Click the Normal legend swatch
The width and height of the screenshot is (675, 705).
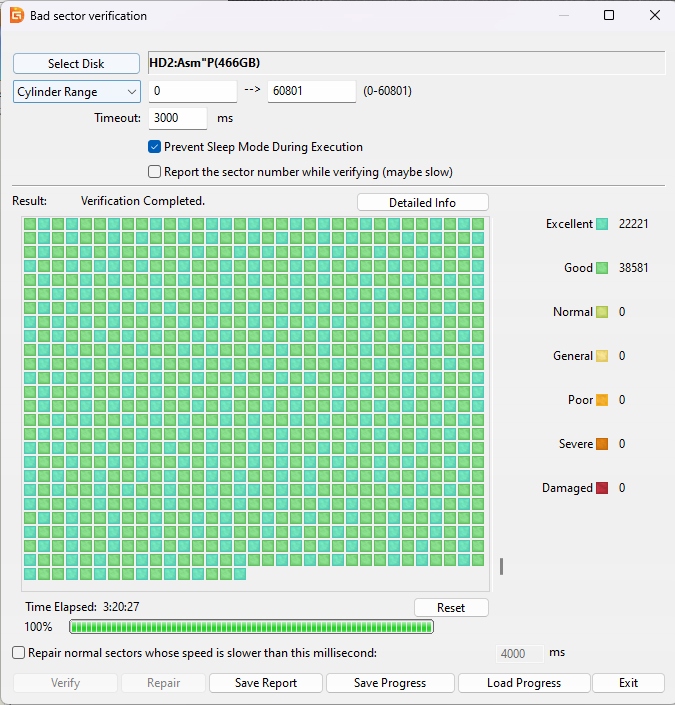[602, 312]
